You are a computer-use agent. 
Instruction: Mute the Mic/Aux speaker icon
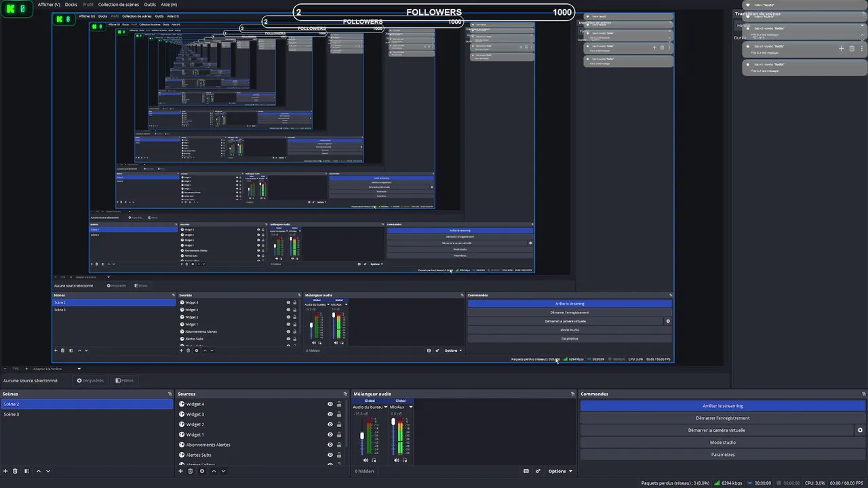(x=397, y=460)
